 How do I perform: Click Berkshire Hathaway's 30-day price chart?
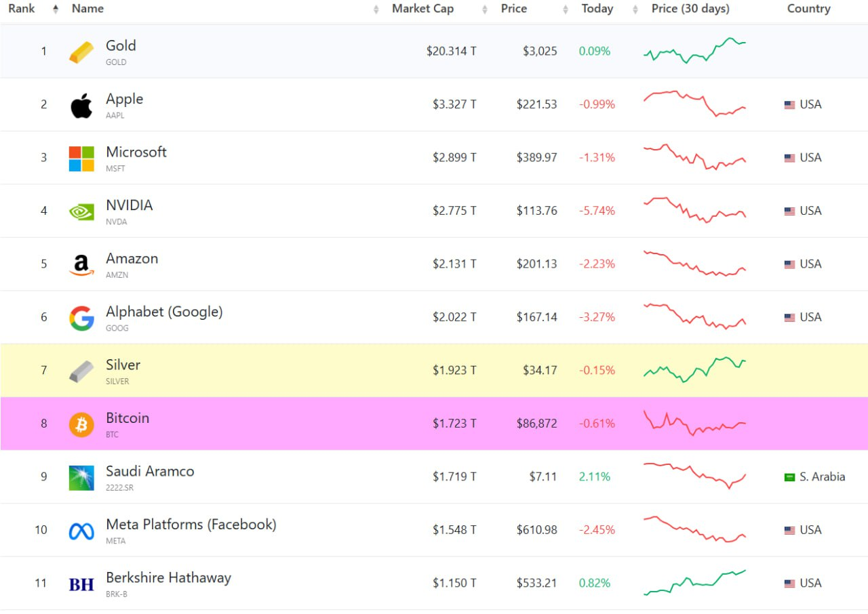point(694,583)
